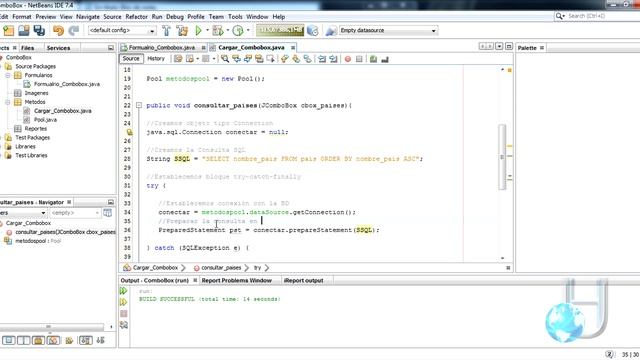Switch to History editor view

point(156,59)
